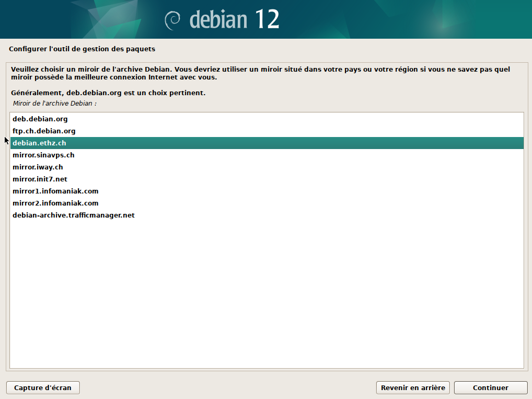Take a screenshot with Capture d'écran
The height and width of the screenshot is (399, 532).
point(43,388)
